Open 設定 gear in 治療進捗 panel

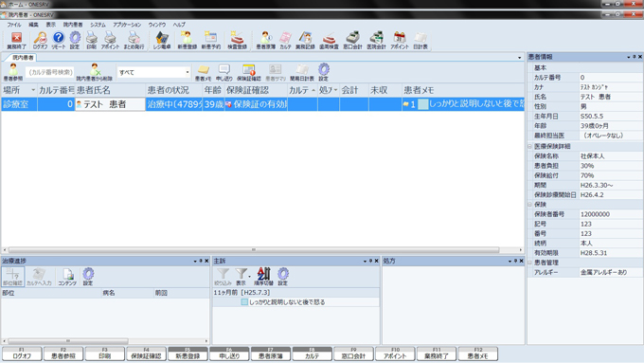[88, 277]
